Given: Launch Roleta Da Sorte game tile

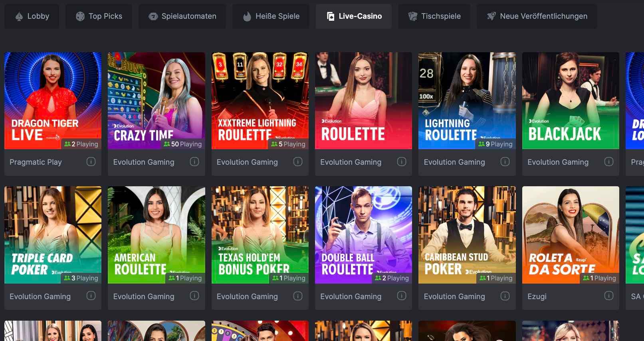Looking at the screenshot, I should click(x=571, y=235).
